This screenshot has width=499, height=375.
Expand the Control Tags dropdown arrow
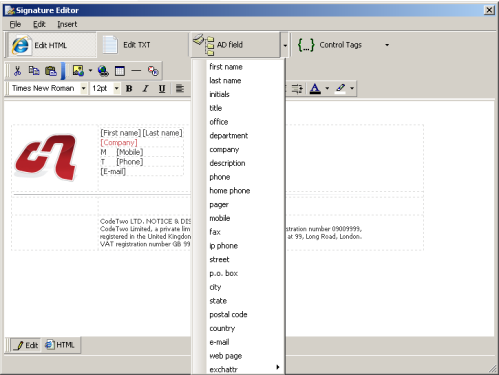387,45
